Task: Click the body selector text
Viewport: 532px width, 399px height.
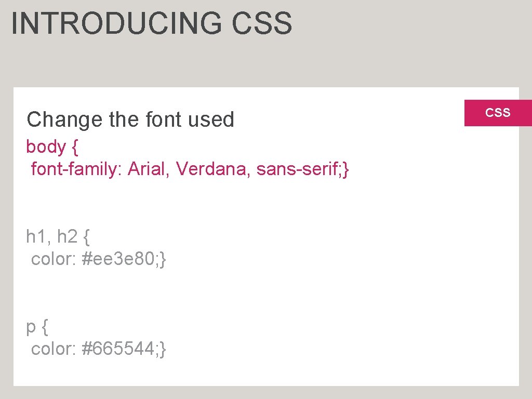Action: click(x=46, y=147)
